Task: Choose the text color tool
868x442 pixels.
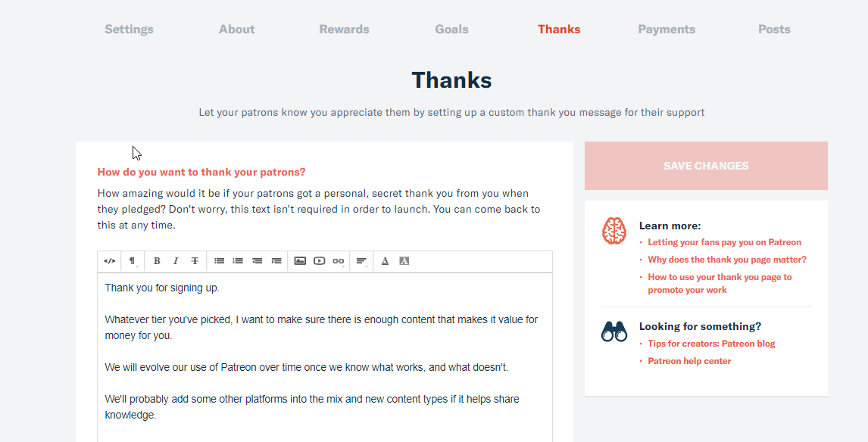Action: (x=385, y=261)
